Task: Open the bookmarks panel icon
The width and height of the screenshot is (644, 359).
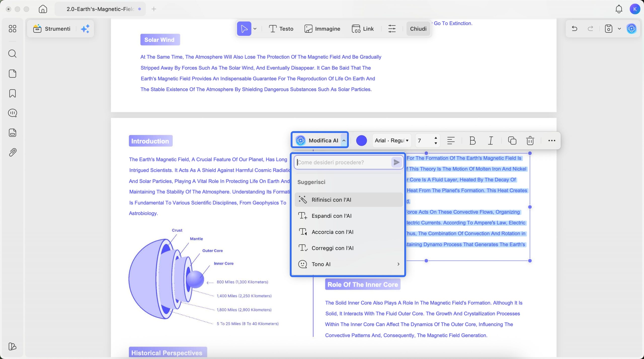Action: pyautogui.click(x=12, y=93)
